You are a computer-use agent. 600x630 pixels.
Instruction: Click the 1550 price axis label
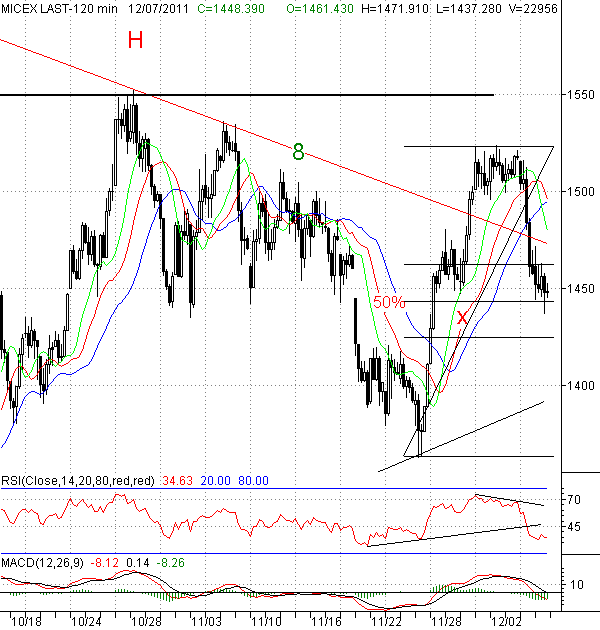580,95
